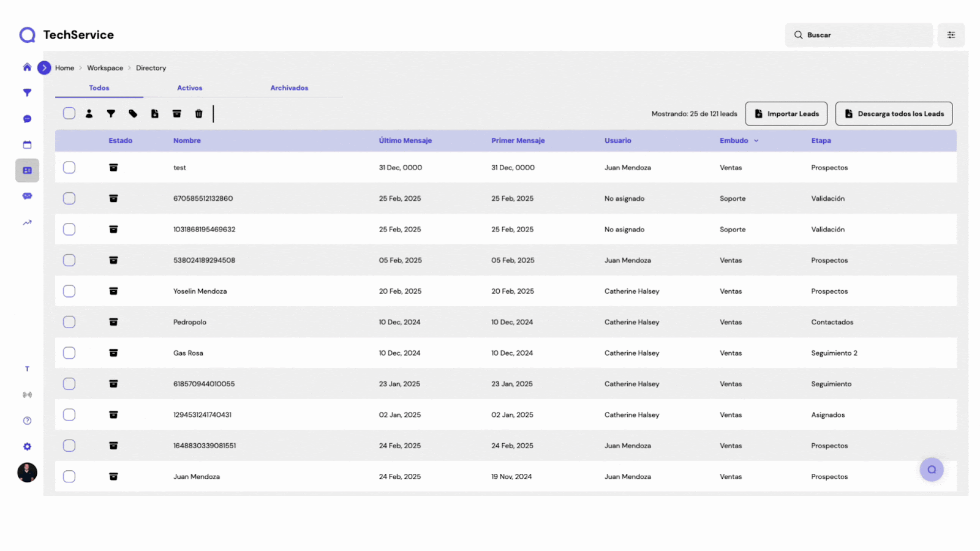Expand the Embudo column dropdown
The height and width of the screenshot is (551, 980).
pos(756,141)
